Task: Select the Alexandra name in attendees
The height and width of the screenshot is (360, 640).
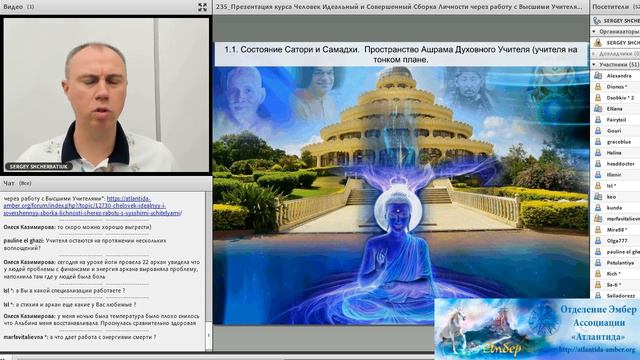Action: (619, 76)
